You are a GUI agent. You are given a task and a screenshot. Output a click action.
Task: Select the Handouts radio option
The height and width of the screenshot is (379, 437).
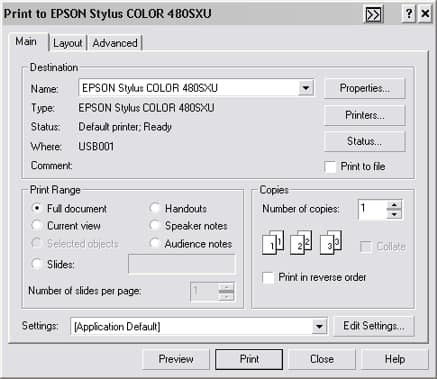(155, 208)
